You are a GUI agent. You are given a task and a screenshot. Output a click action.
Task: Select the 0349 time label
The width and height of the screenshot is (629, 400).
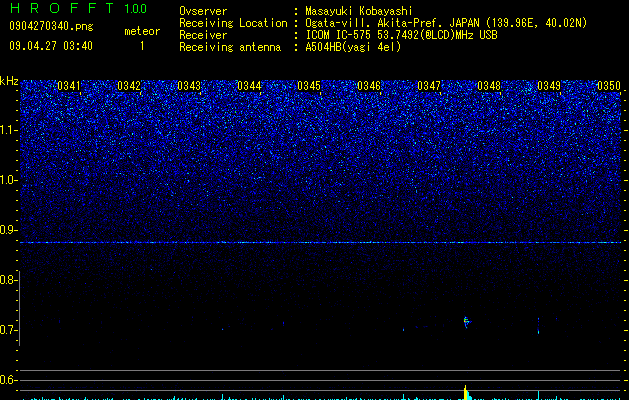click(x=548, y=86)
